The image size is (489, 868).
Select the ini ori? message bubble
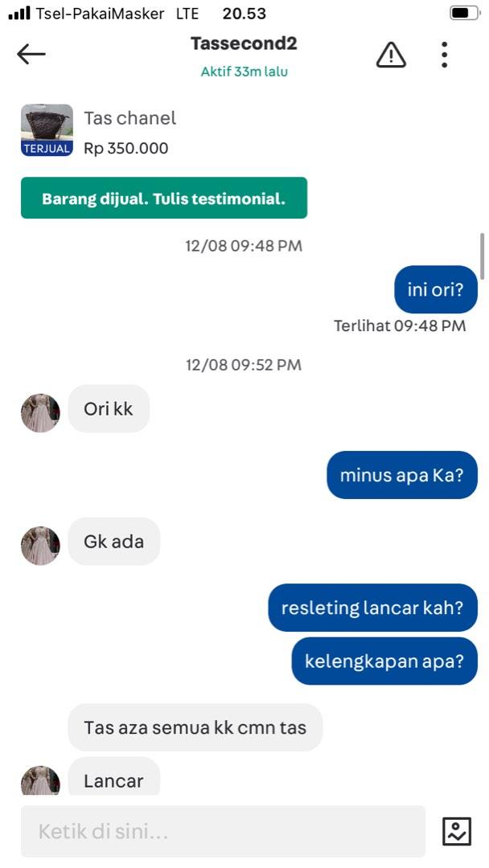(435, 289)
